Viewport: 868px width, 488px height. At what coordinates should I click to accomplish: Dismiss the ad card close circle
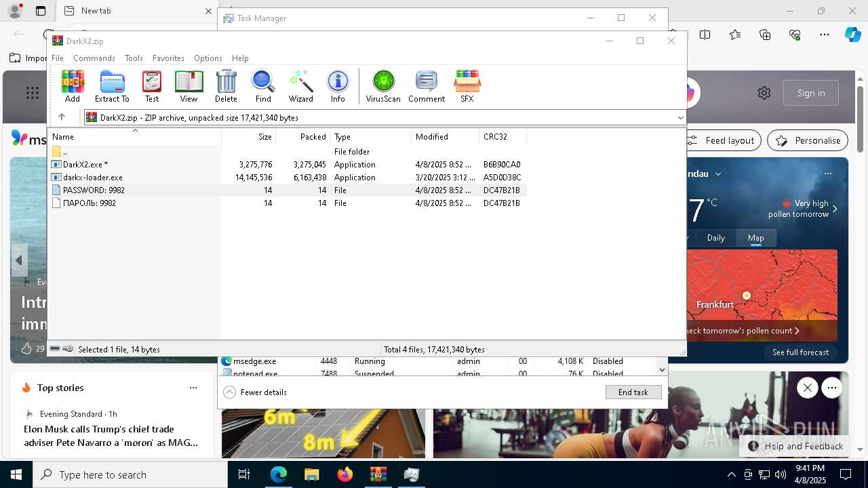pyautogui.click(x=807, y=388)
